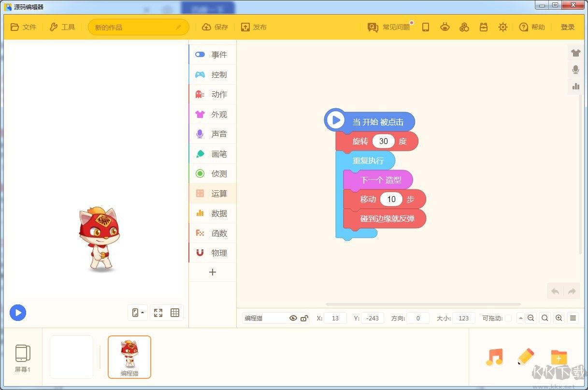
Task: Zoom in the workspace
Action: (x=559, y=318)
